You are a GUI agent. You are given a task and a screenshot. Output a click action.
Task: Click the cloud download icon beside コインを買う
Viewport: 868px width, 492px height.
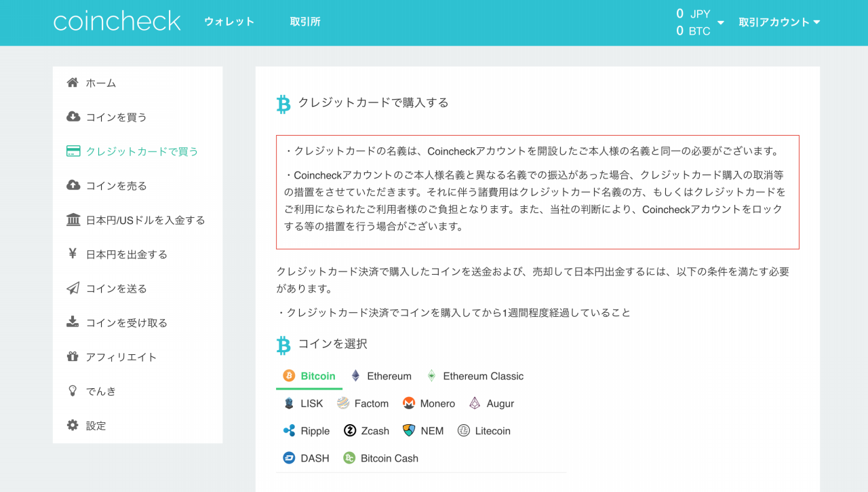pos(73,117)
